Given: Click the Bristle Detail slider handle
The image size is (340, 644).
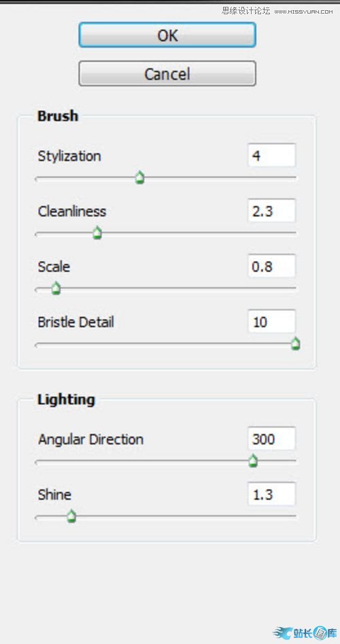Looking at the screenshot, I should tap(295, 344).
